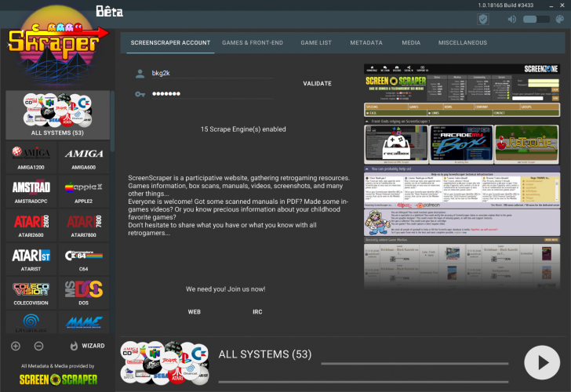571x392 pixels.
Task: Select the ATARIST system
Action: tap(31, 260)
